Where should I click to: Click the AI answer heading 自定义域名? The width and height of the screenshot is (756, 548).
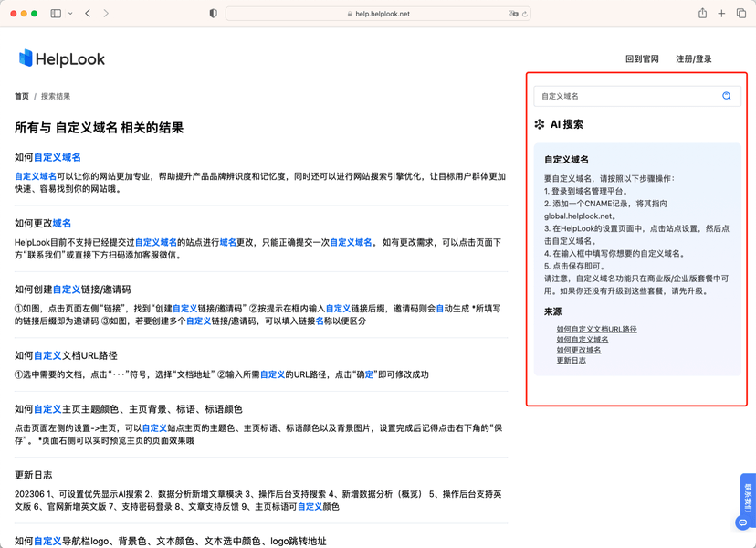click(566, 160)
